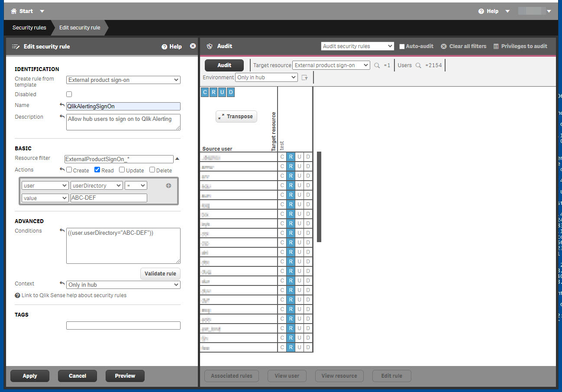
Task: Open the Environment dropdown
Action: tap(266, 77)
